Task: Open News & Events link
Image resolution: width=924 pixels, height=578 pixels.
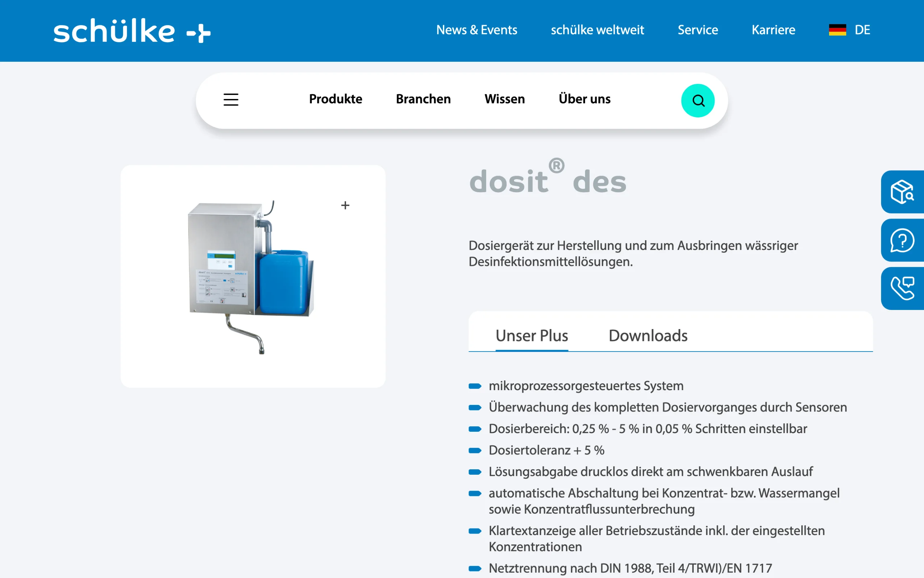Action: (x=476, y=30)
